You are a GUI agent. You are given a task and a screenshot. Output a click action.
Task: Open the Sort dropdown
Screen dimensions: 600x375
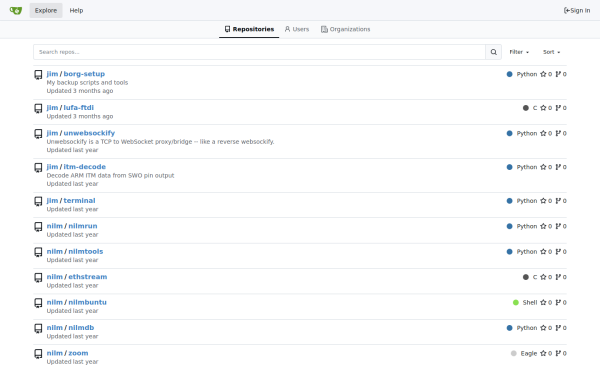(x=551, y=52)
